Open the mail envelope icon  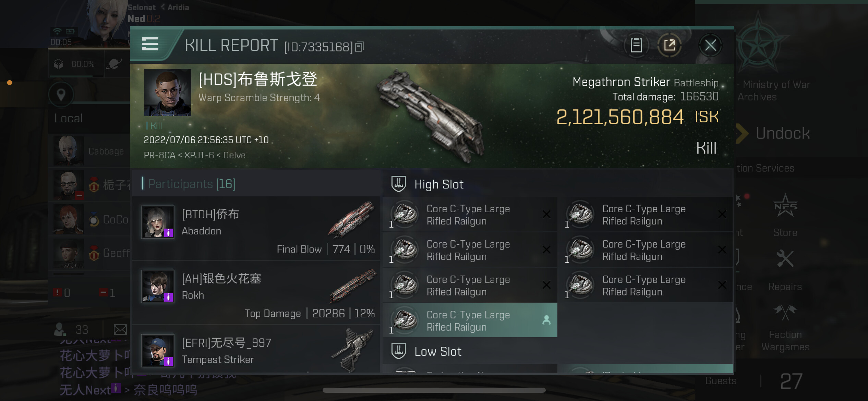click(120, 329)
